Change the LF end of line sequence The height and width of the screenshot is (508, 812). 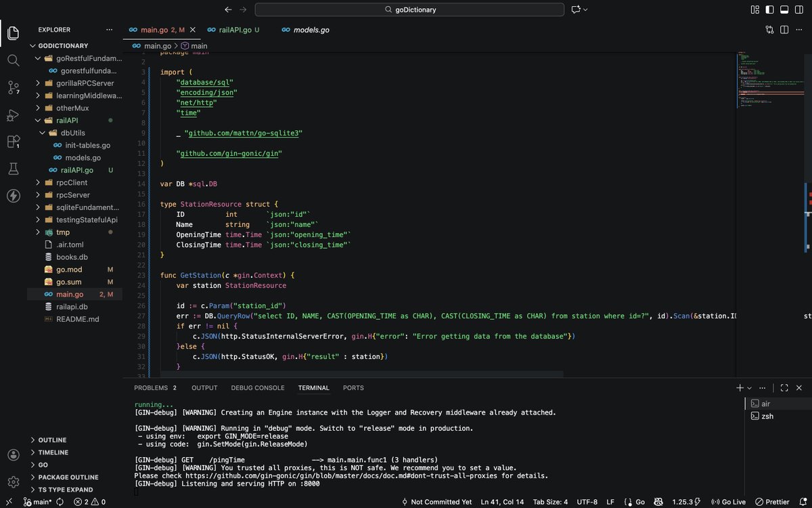610,502
